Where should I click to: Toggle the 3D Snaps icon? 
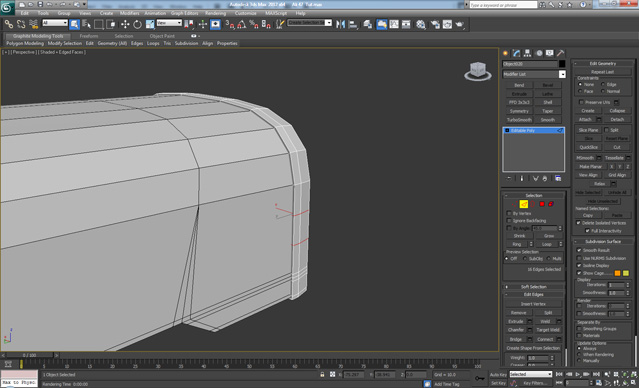click(x=230, y=24)
